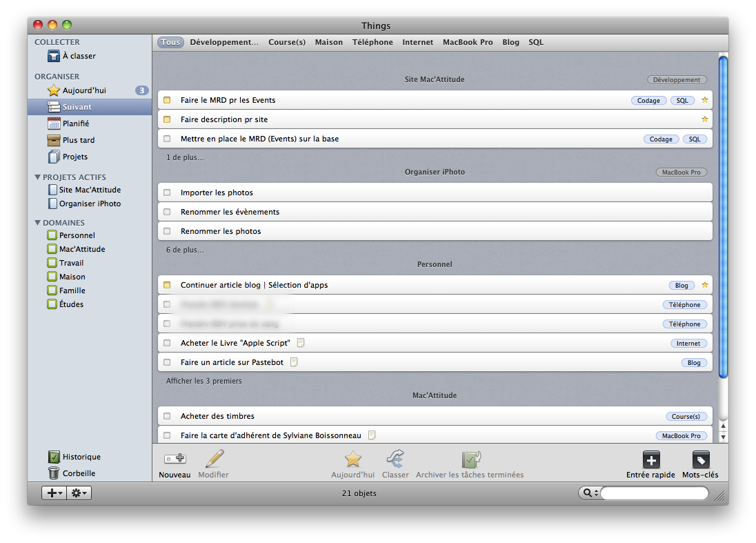This screenshot has height=543, width=756.
Task: Open the plus add menu in bottom bar
Action: click(54, 493)
